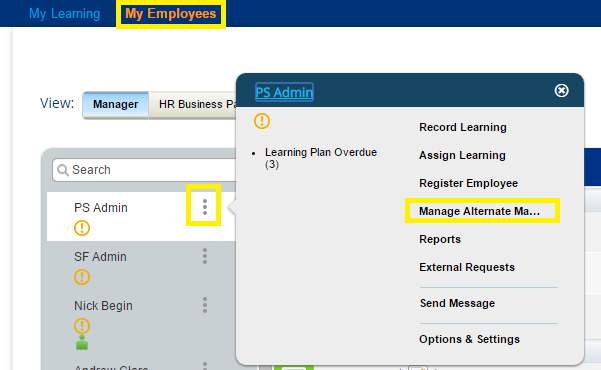Choose Record Learning
Screen dimensions: 601x370
point(463,127)
